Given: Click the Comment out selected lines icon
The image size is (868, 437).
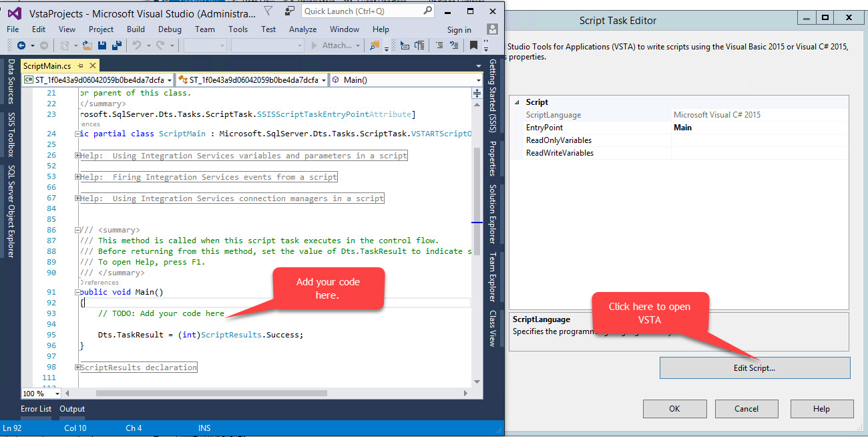Looking at the screenshot, I should (439, 45).
